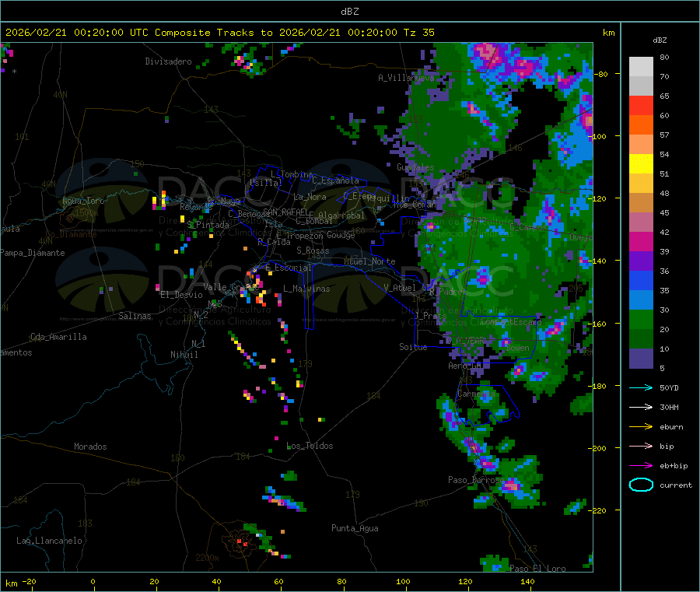This screenshot has width=700, height=592.
Task: Click the '42' value on the color scale
Action: (x=664, y=232)
